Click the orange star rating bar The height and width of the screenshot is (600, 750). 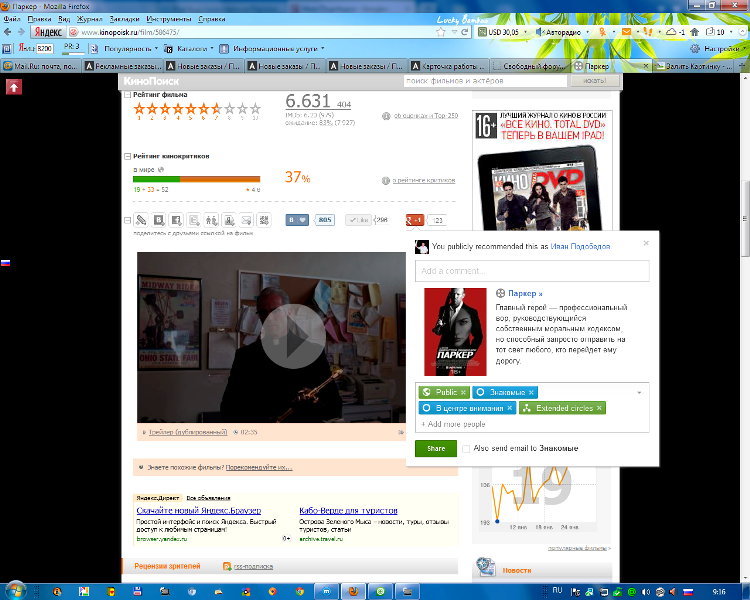tap(197, 109)
